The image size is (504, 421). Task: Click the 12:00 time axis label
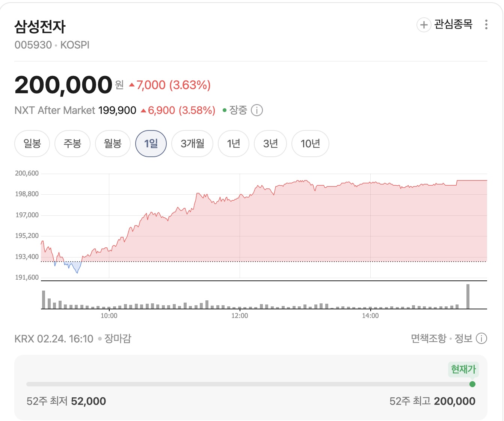pyautogui.click(x=240, y=316)
